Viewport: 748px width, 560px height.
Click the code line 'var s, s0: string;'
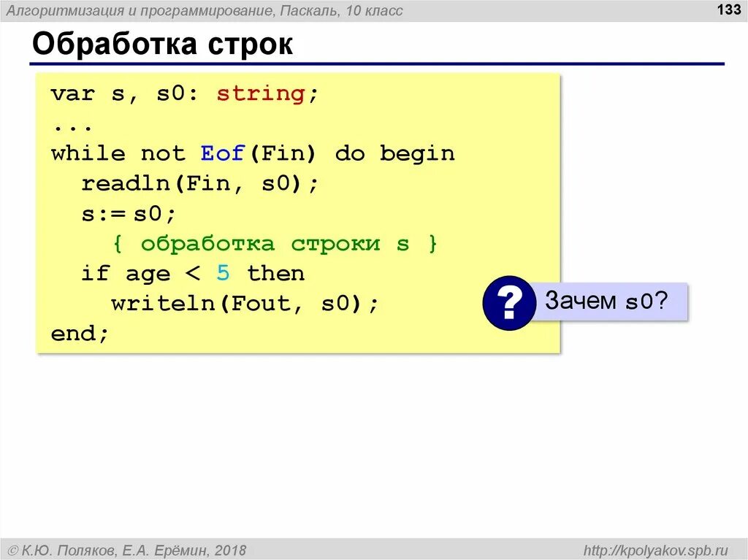coord(184,93)
